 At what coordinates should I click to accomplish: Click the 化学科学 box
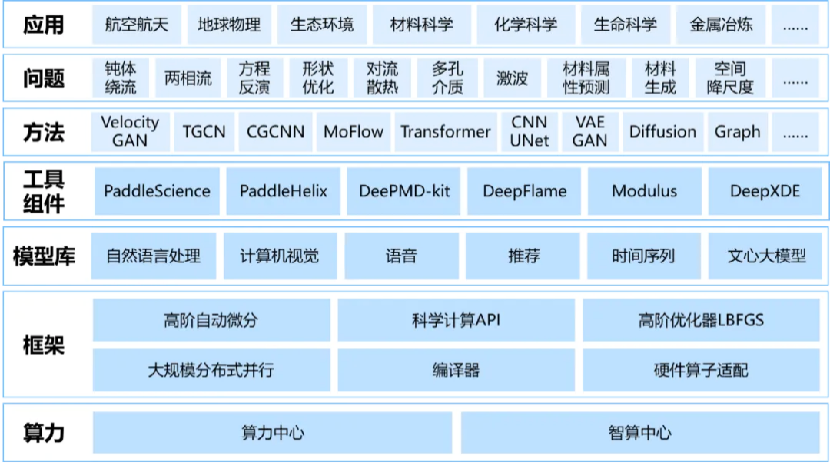click(x=525, y=24)
